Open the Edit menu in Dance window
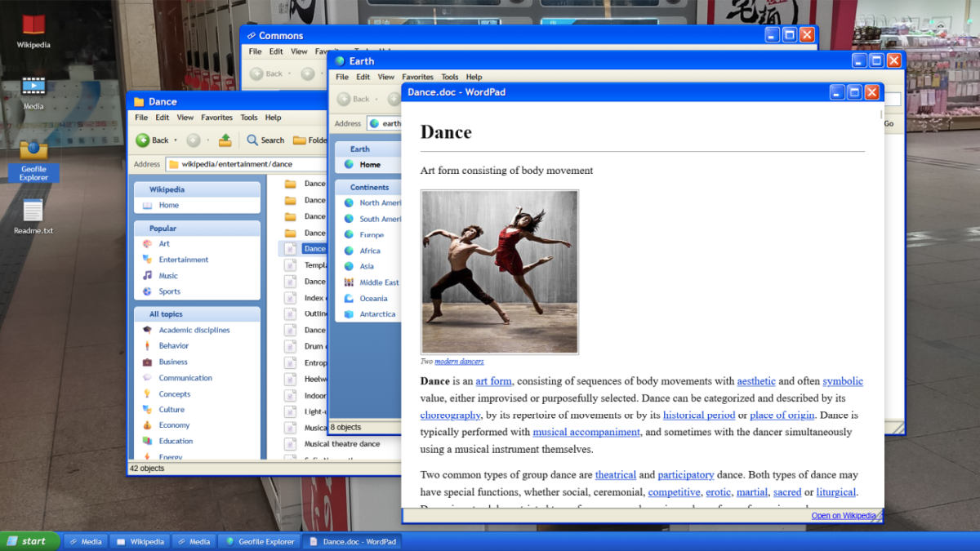The width and height of the screenshot is (980, 551). click(163, 118)
